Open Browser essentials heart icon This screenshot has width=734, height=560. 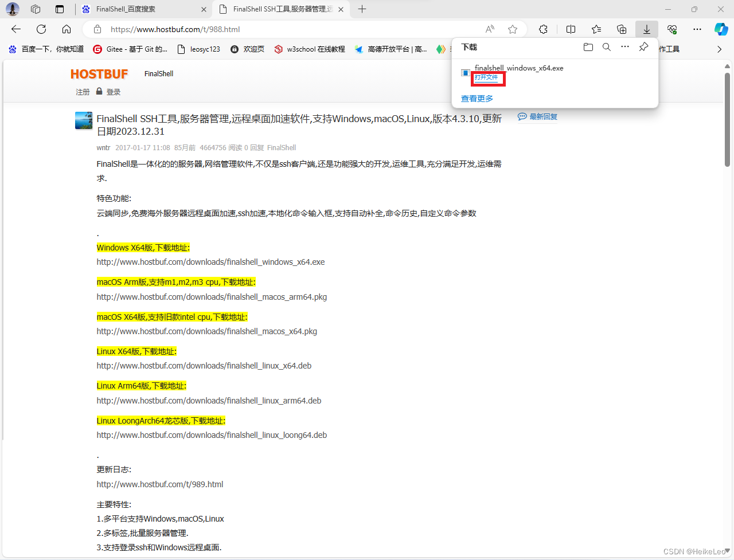[x=672, y=29]
